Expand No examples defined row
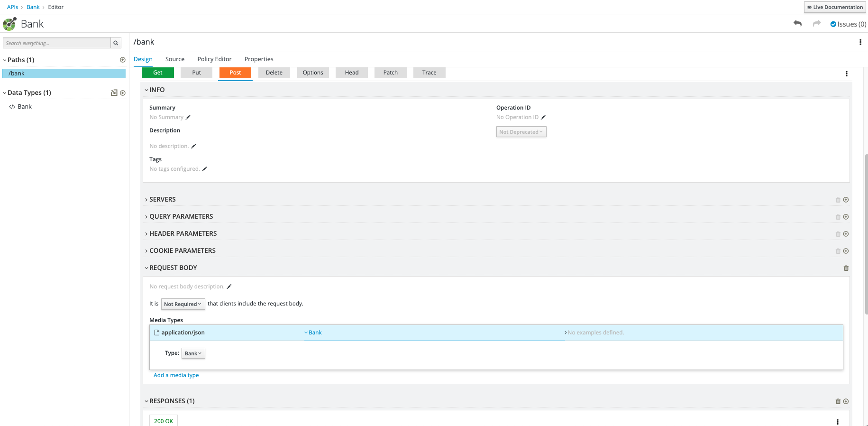Screen dimensions: 868x426 point(566,333)
